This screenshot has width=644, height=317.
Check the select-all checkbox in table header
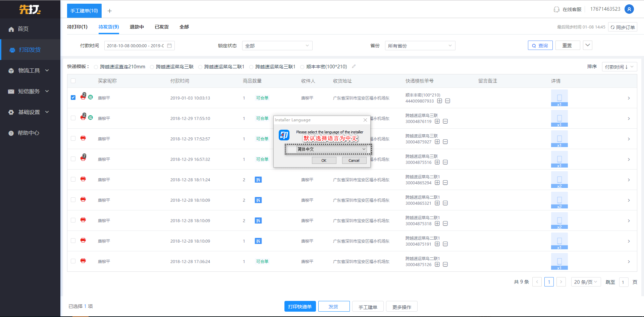(73, 81)
